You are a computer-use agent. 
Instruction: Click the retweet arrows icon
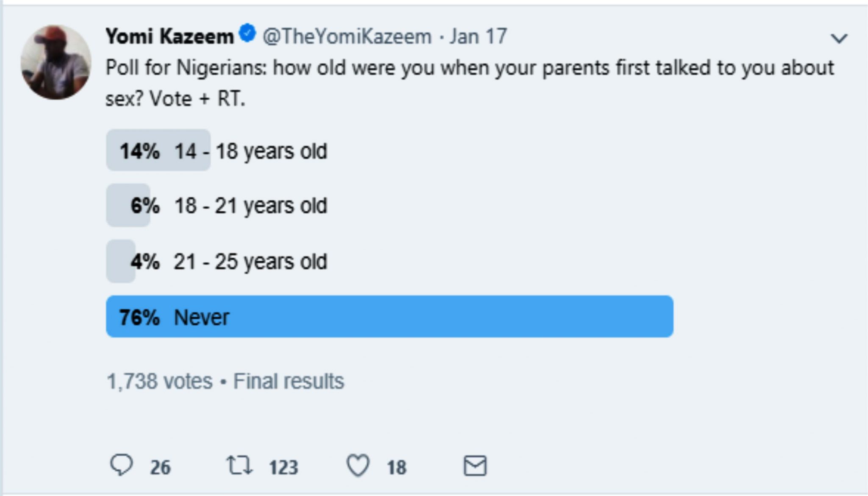[240, 465]
